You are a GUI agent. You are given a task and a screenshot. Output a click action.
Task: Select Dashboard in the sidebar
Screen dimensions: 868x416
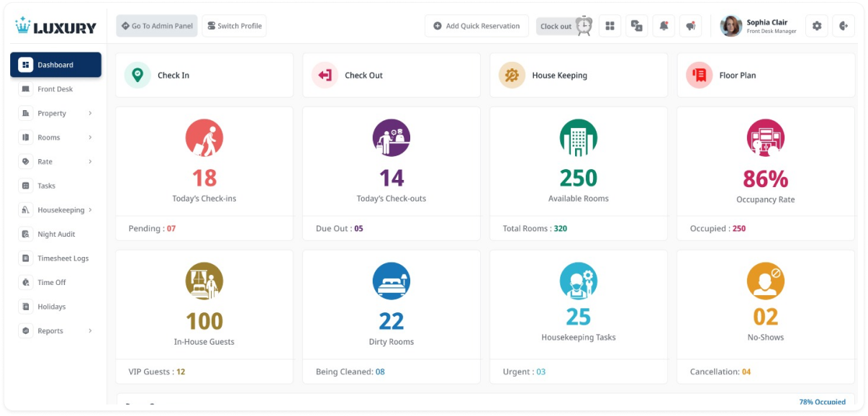[x=55, y=65]
